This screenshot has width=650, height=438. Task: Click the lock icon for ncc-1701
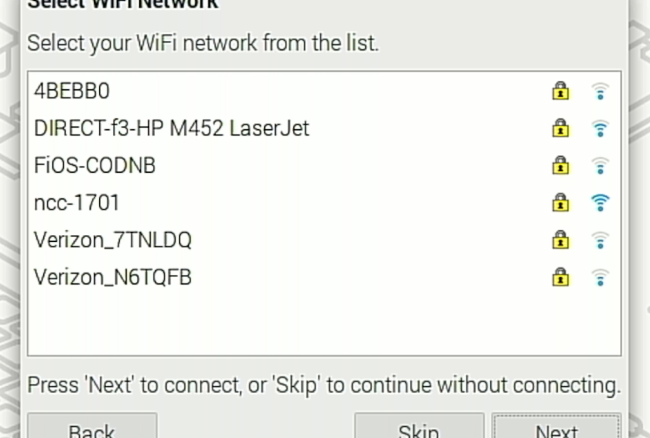[560, 203]
